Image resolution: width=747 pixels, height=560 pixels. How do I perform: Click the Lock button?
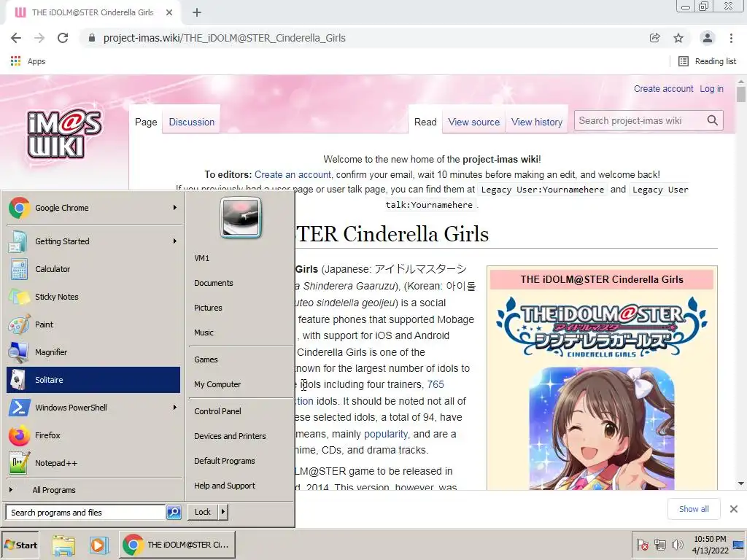tap(203, 512)
